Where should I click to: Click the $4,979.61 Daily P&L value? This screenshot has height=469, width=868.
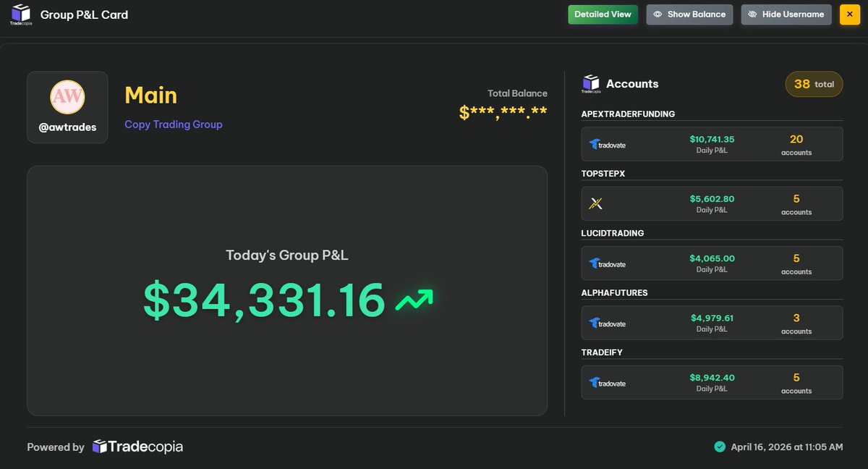(x=712, y=318)
